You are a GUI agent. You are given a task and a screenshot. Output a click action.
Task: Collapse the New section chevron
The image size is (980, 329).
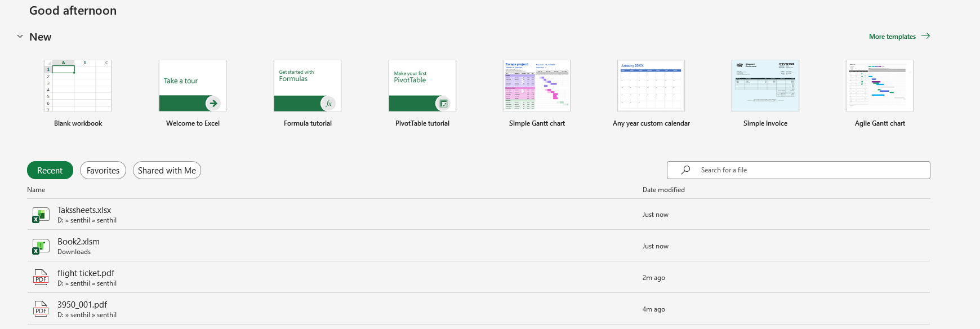click(20, 37)
